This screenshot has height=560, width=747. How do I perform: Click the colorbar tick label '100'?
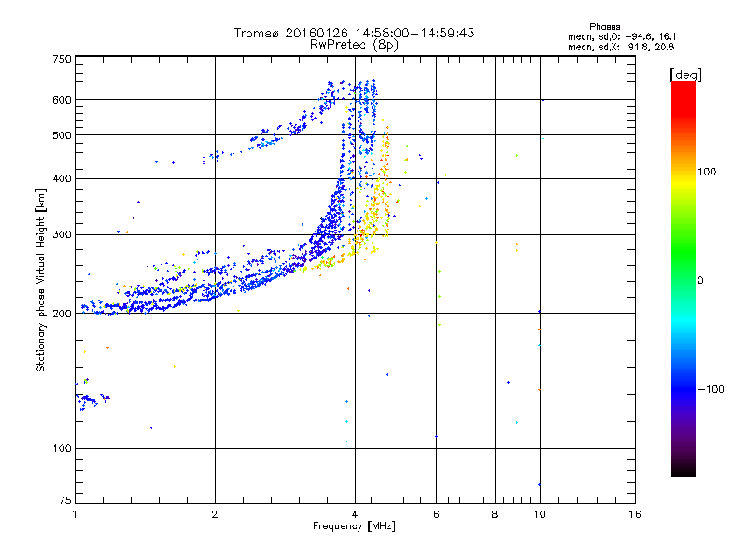click(x=707, y=172)
